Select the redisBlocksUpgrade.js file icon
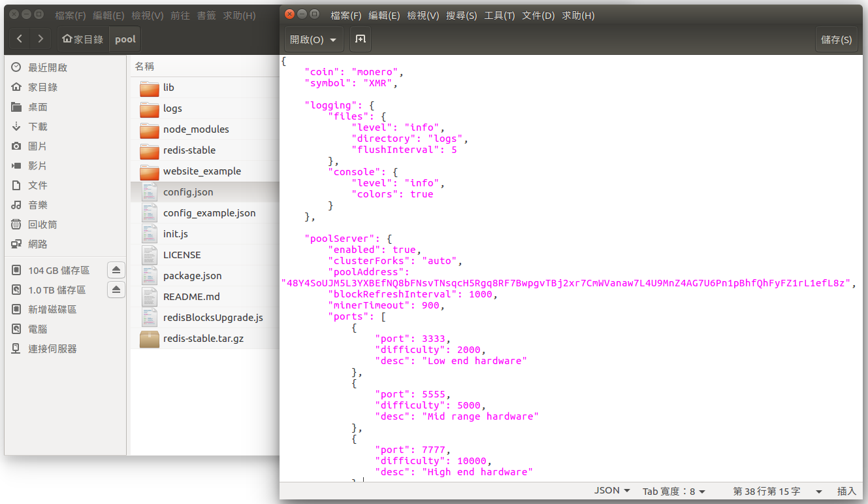The image size is (868, 504). point(150,318)
